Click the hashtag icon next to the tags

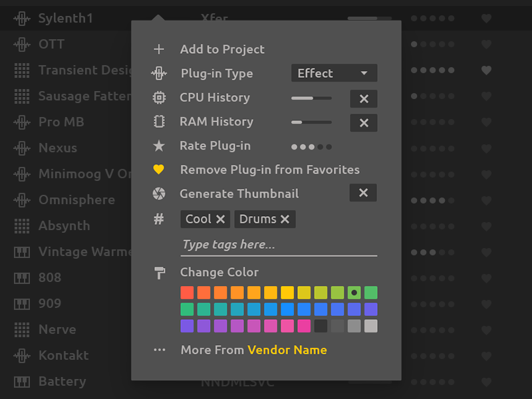click(160, 219)
